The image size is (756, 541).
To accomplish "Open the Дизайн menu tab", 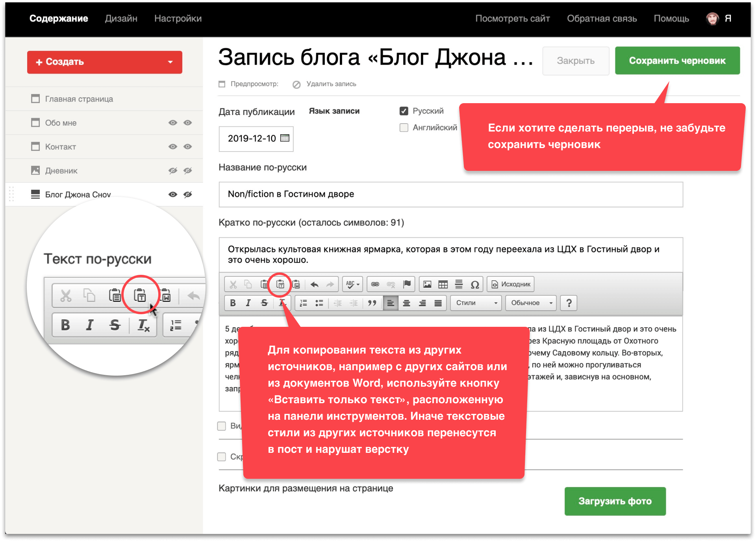I will (x=121, y=19).
